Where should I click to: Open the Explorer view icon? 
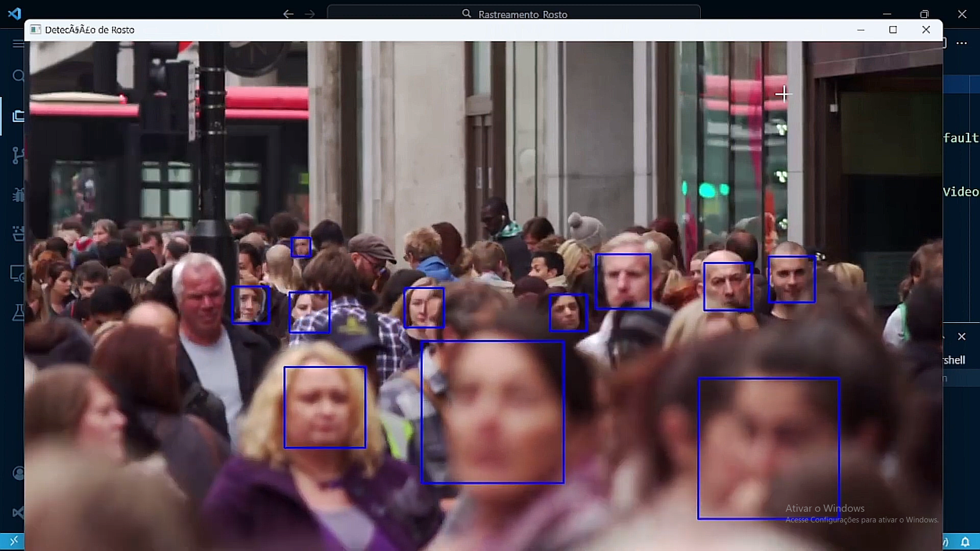(18, 116)
